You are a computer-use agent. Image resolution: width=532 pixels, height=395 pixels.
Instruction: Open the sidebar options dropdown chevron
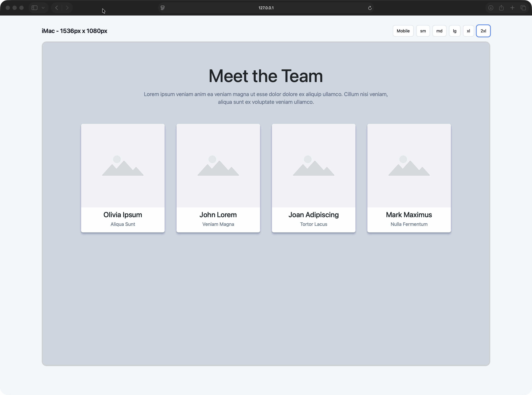[x=43, y=8]
